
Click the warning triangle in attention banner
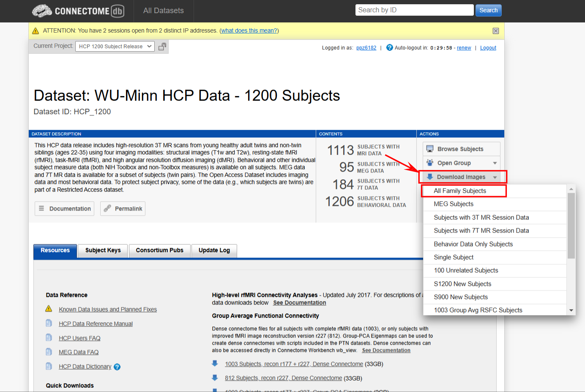[x=36, y=31]
